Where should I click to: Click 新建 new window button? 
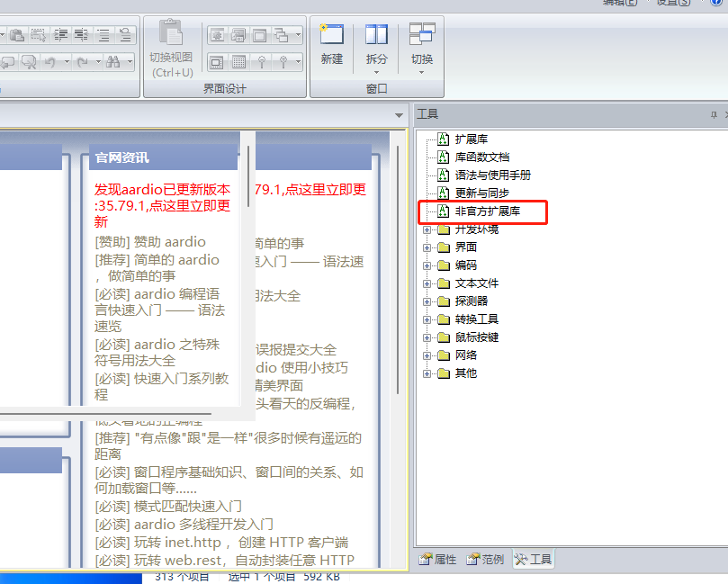(x=331, y=45)
